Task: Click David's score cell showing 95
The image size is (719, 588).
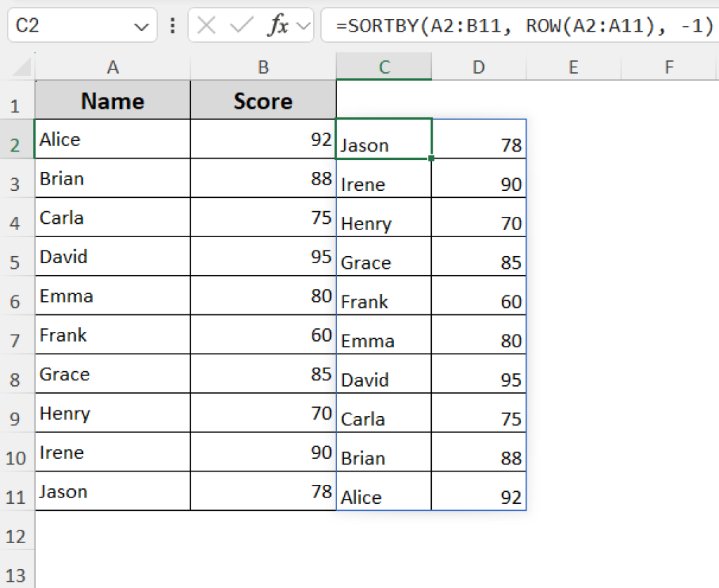Action: coord(263,257)
